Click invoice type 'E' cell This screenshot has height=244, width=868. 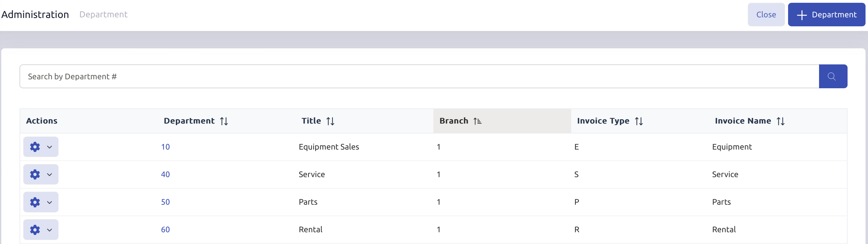click(576, 147)
